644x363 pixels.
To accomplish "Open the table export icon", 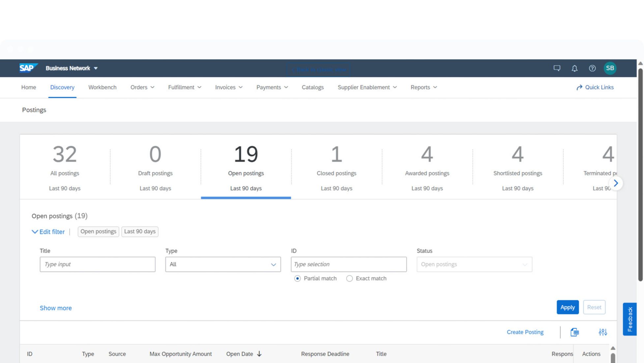I will [574, 332].
